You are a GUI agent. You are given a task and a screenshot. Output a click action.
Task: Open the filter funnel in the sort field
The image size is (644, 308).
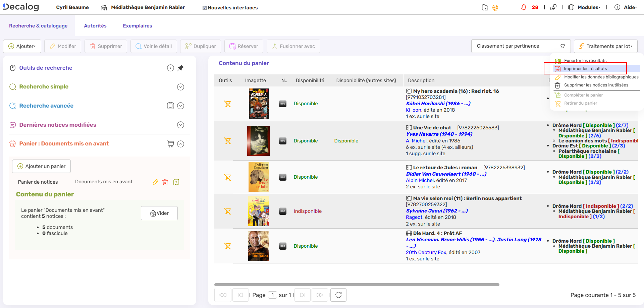(563, 46)
